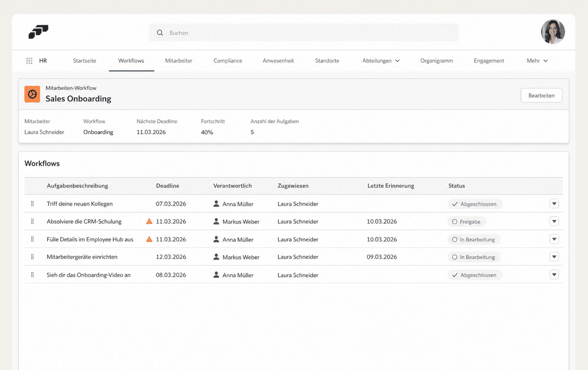588x370 pixels.
Task: Open the user profile avatar
Action: click(553, 32)
